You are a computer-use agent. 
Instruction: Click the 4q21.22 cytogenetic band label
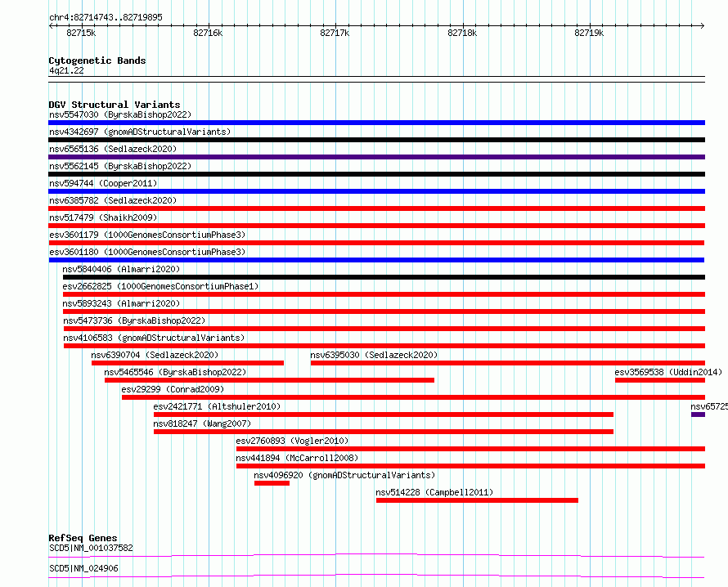[66, 70]
